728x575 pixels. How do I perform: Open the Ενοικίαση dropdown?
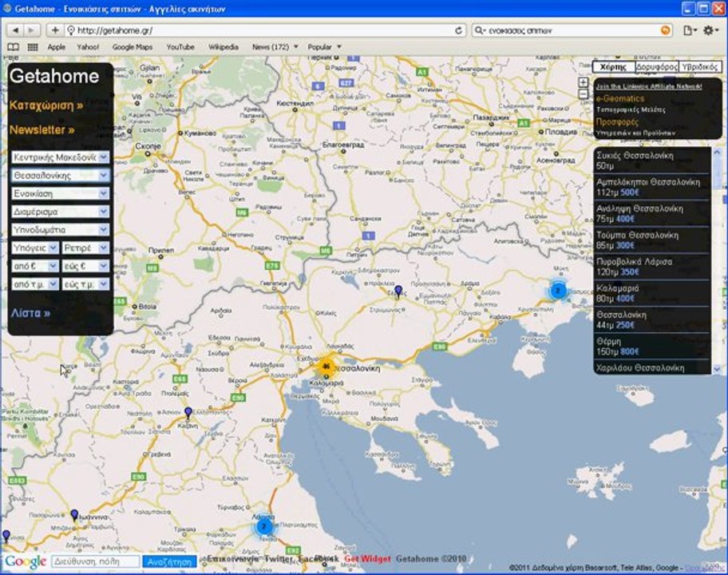pos(61,194)
